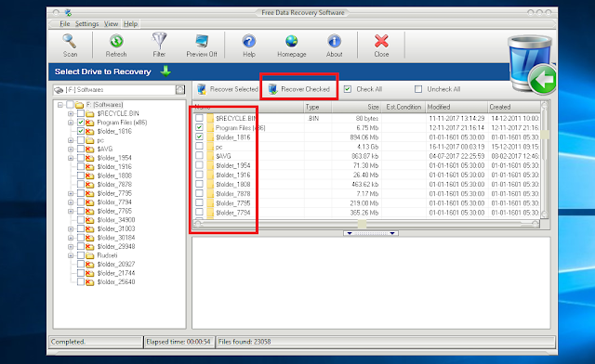Toggle Preview Off toolbar icon

[x=202, y=41]
